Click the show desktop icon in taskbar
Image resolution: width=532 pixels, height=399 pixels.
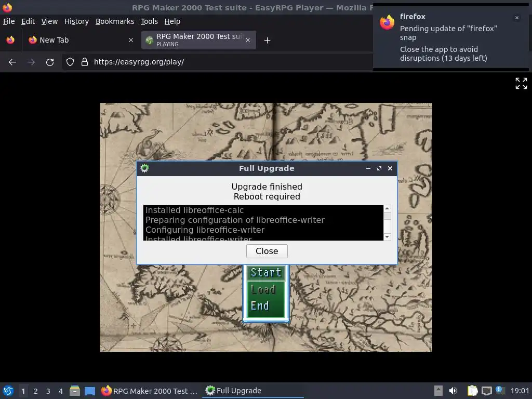pyautogui.click(x=90, y=391)
